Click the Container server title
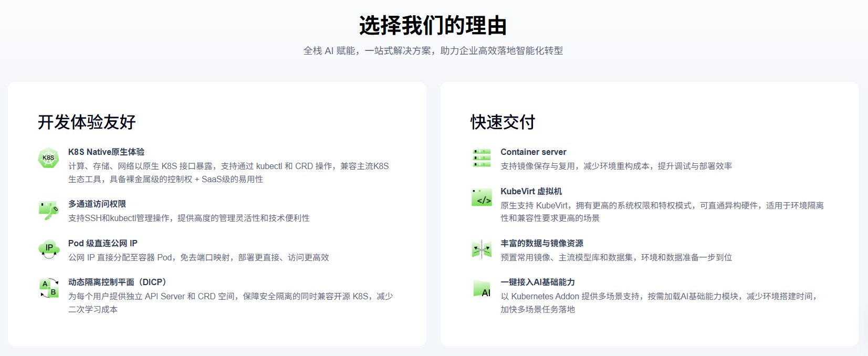 coord(533,152)
